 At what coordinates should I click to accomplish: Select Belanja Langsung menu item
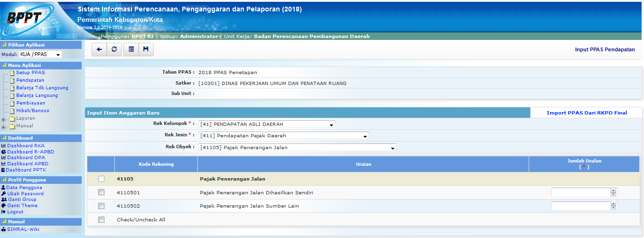click(x=37, y=95)
